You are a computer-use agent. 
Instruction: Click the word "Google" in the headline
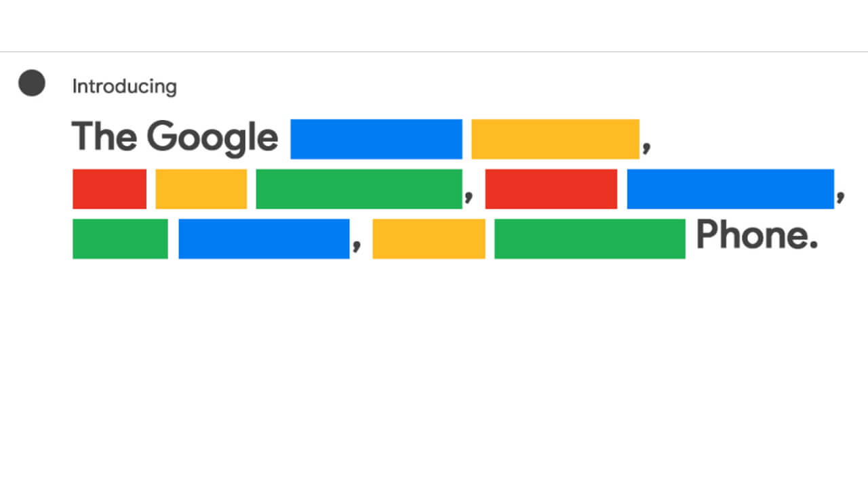point(212,138)
